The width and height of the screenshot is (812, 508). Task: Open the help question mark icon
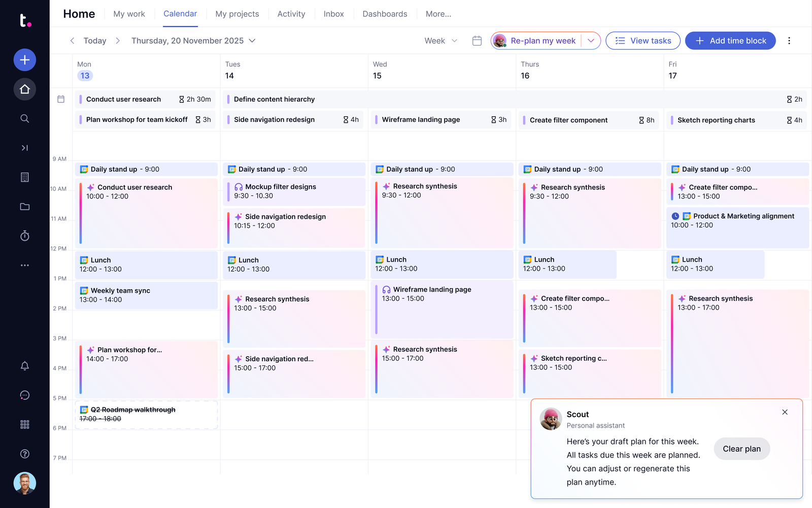click(x=25, y=454)
